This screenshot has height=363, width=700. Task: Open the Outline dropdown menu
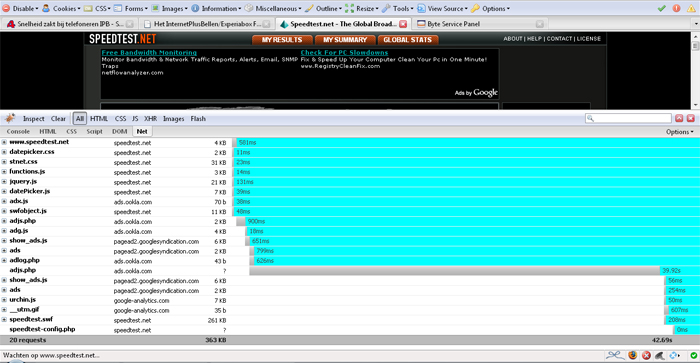pos(323,8)
